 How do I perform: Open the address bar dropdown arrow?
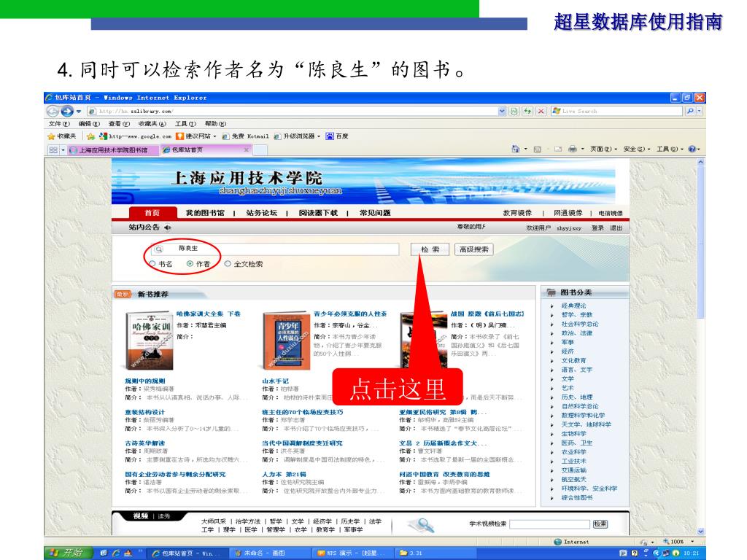coord(502,111)
